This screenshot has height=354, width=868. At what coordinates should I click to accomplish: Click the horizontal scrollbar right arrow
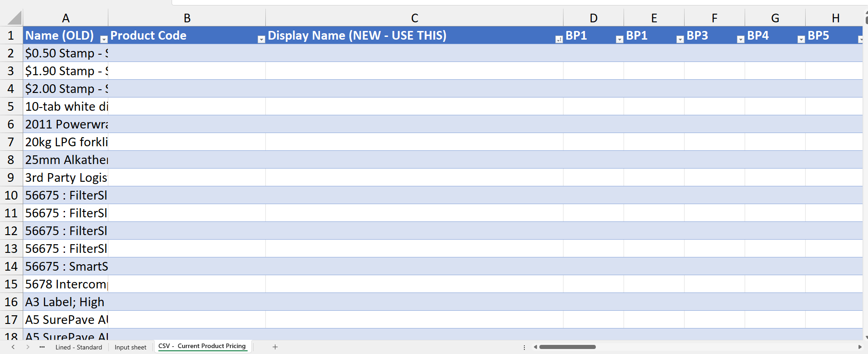pos(860,347)
